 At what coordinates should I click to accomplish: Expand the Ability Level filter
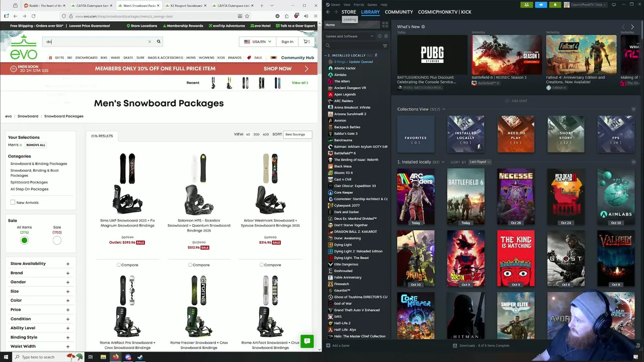click(x=40, y=328)
